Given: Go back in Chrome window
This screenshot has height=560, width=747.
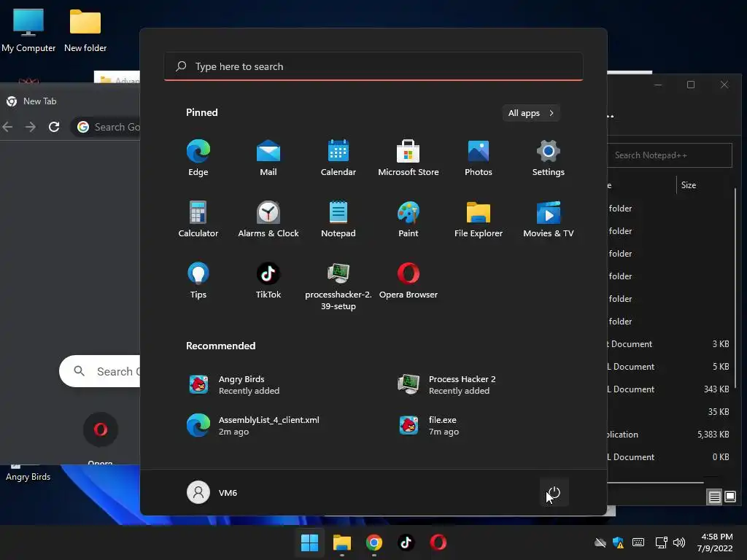Looking at the screenshot, I should 7,127.
